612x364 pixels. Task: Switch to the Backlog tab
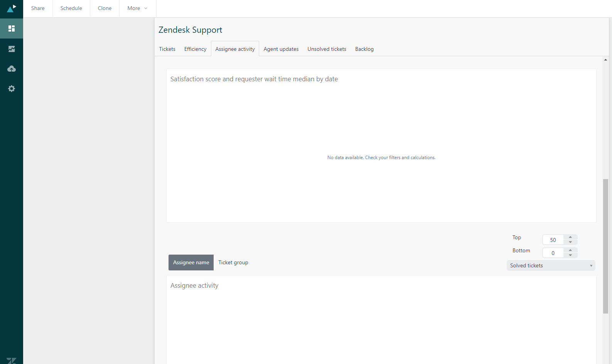[364, 49]
